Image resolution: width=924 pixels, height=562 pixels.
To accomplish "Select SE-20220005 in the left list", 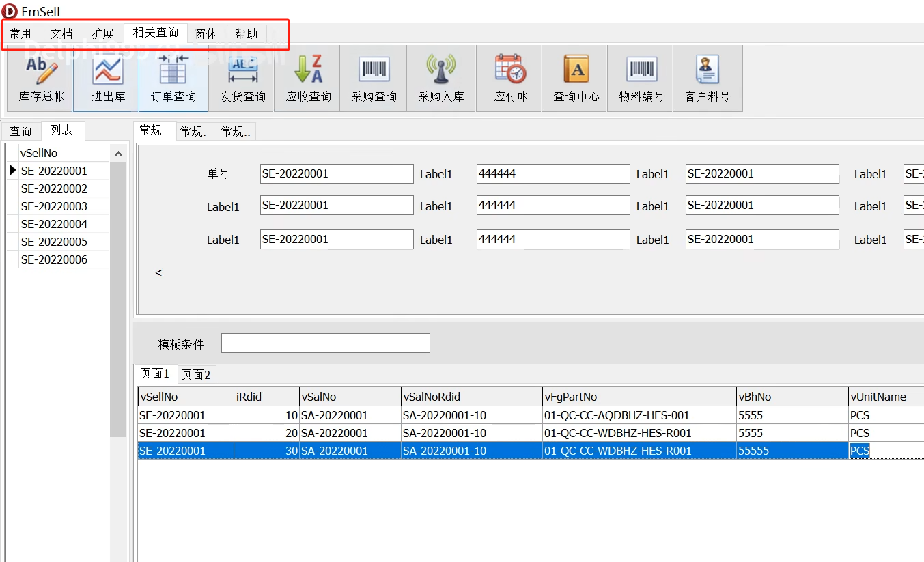I will (64, 242).
